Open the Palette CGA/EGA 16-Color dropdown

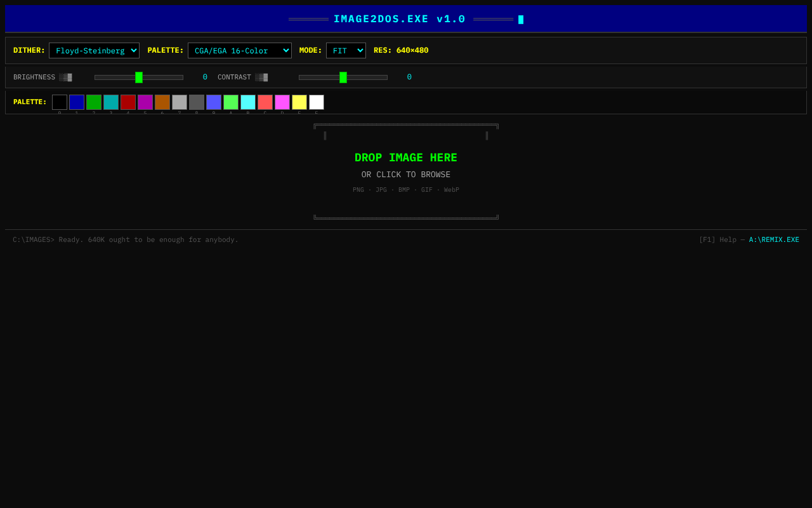pyautogui.click(x=240, y=51)
